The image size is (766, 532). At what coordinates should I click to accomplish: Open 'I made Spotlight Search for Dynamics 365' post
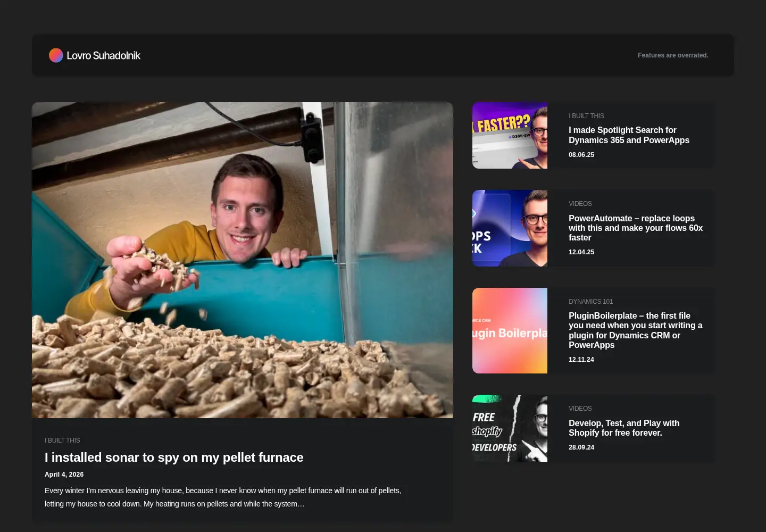629,135
